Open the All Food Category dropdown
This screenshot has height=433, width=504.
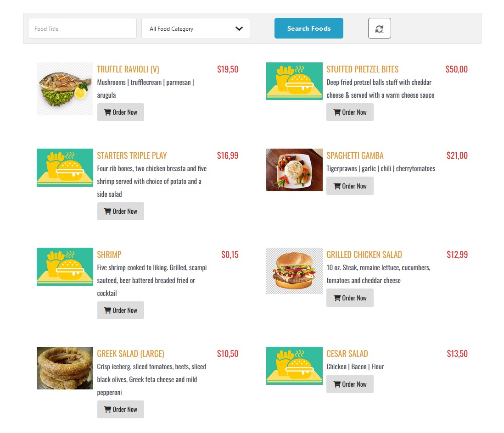[x=196, y=28]
